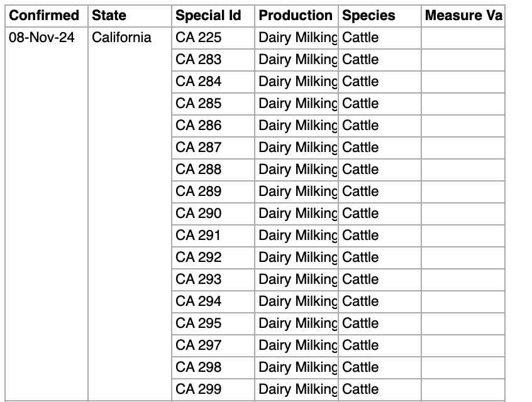Select Dairy Milking in the CA 298 row

tap(297, 367)
